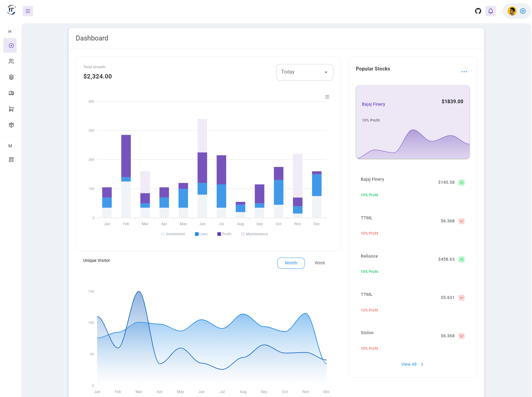Click red down arrow beside $6.368 TTML

click(462, 221)
